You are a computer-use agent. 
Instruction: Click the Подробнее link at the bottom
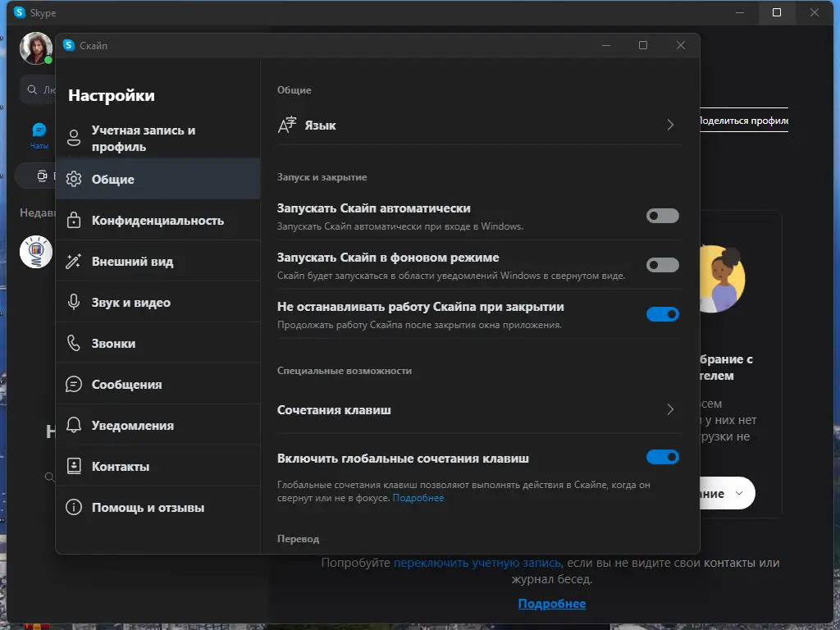tap(552, 604)
